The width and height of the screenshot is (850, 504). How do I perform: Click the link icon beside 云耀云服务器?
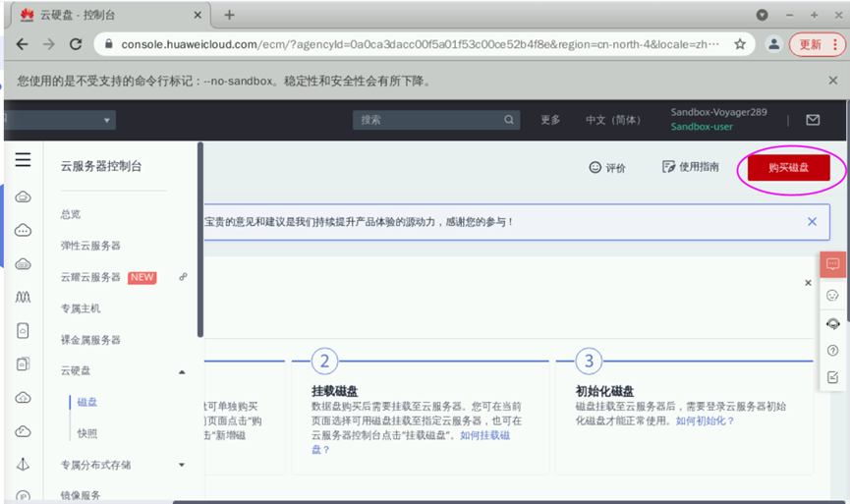[183, 277]
